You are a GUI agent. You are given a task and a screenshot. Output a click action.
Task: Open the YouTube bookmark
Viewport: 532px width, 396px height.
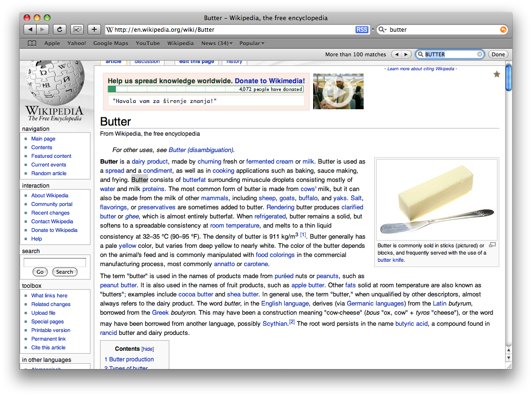(x=148, y=43)
